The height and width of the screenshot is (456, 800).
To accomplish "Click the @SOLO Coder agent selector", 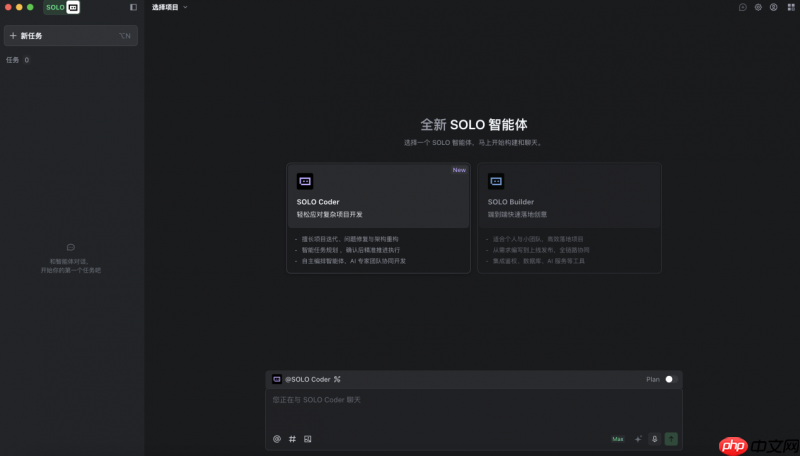I will click(308, 379).
